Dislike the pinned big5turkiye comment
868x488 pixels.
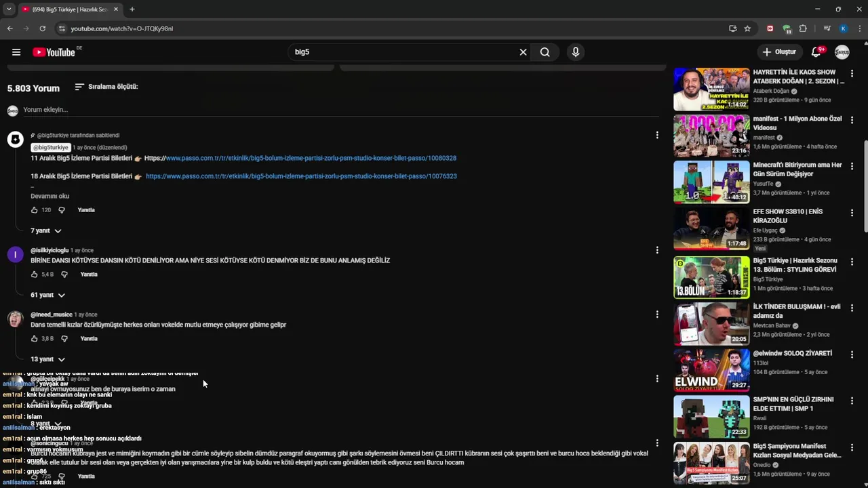click(x=62, y=210)
